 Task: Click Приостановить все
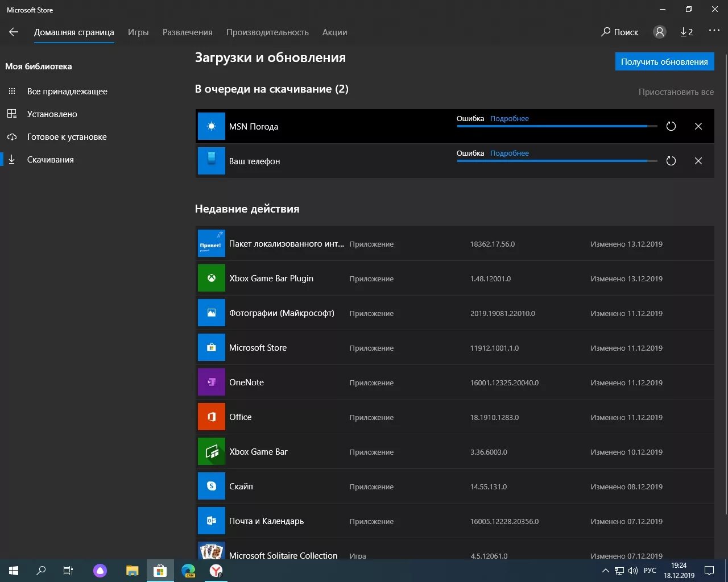coord(676,92)
